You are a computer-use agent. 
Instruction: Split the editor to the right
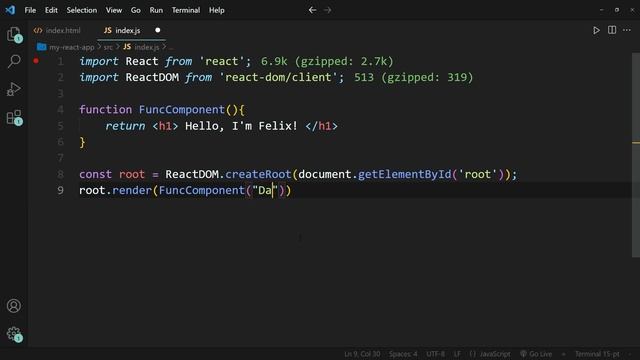pyautogui.click(x=612, y=30)
